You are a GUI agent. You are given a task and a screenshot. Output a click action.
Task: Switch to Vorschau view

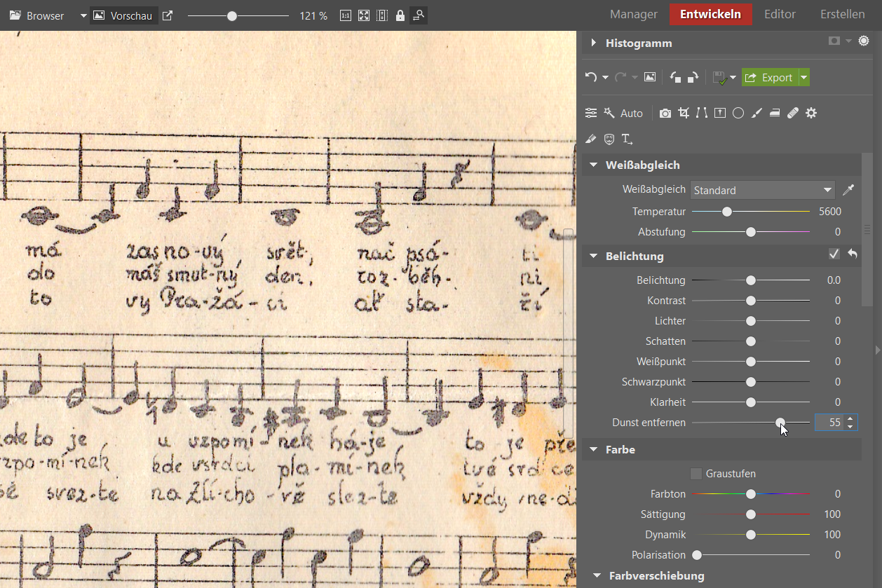point(123,15)
